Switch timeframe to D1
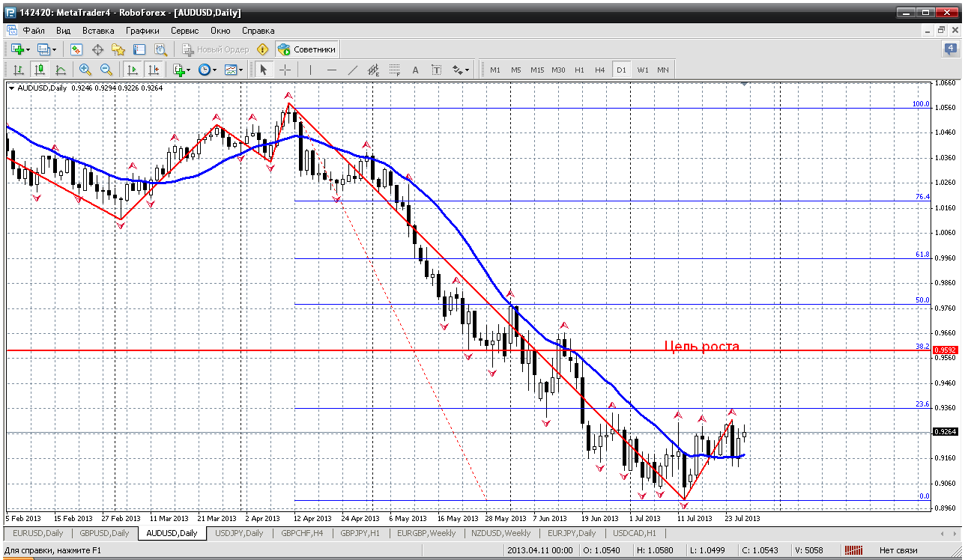This screenshot has height=560, width=965. (x=621, y=70)
